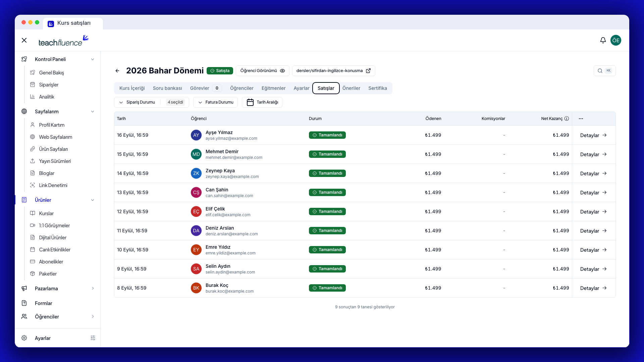Screen dimensions: 644x362
Task: Go to Siparişler in the sidebar
Action: tap(49, 85)
